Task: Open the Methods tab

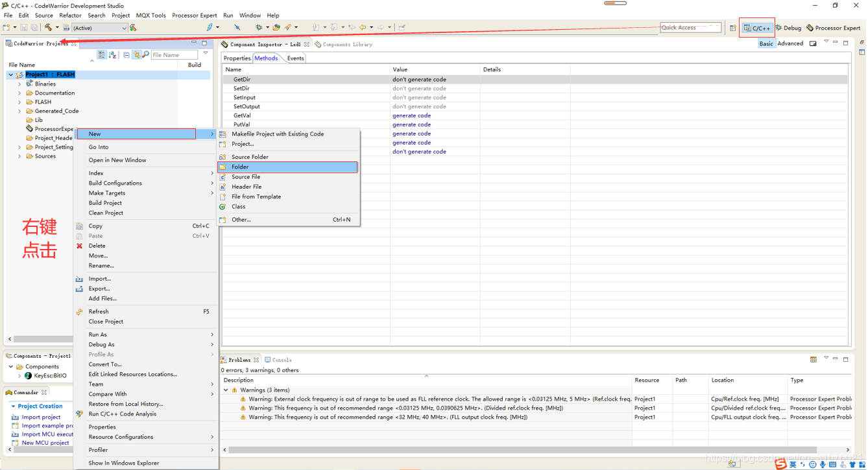Action: pyautogui.click(x=266, y=58)
